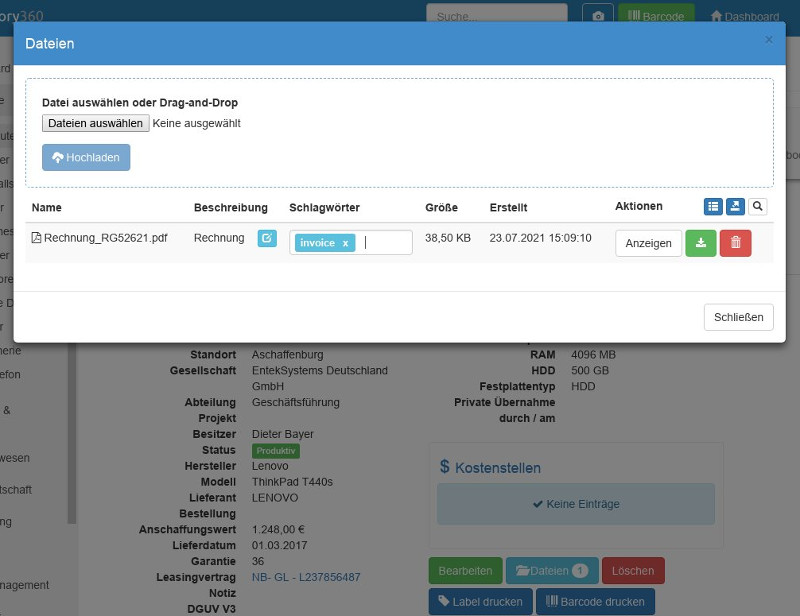This screenshot has height=616, width=800.
Task: Click the Dateien auswählen file chooser button
Action: (96, 123)
